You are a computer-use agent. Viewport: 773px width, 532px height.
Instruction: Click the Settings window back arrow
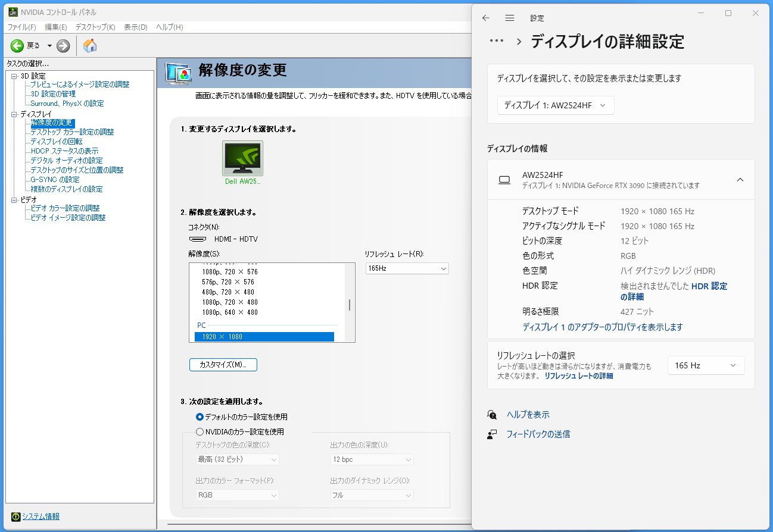click(x=486, y=18)
